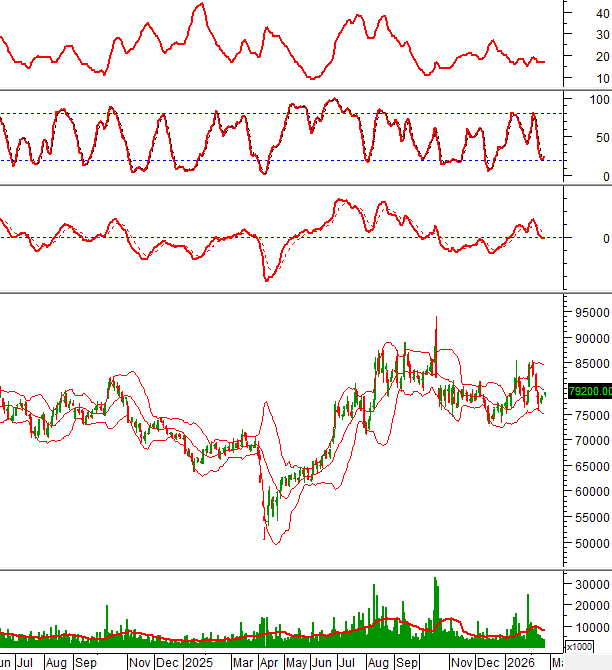Click the 100 label on the oscillator axis
612x670 pixels.
click(x=600, y=100)
